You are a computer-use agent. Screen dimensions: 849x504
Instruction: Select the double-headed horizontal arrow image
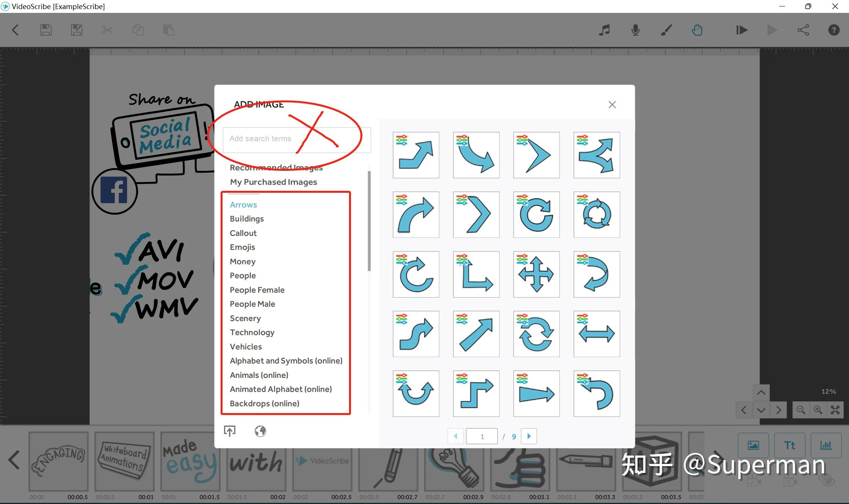point(596,334)
